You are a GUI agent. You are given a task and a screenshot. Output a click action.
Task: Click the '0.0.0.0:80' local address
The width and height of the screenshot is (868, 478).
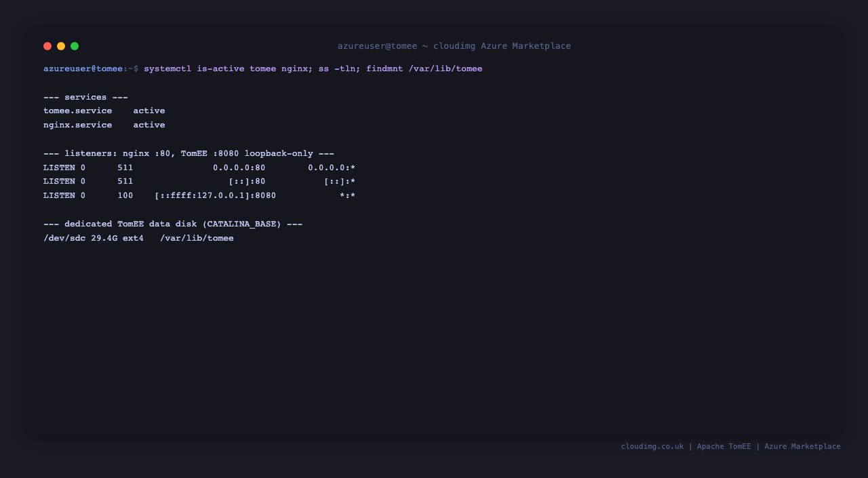(x=239, y=167)
